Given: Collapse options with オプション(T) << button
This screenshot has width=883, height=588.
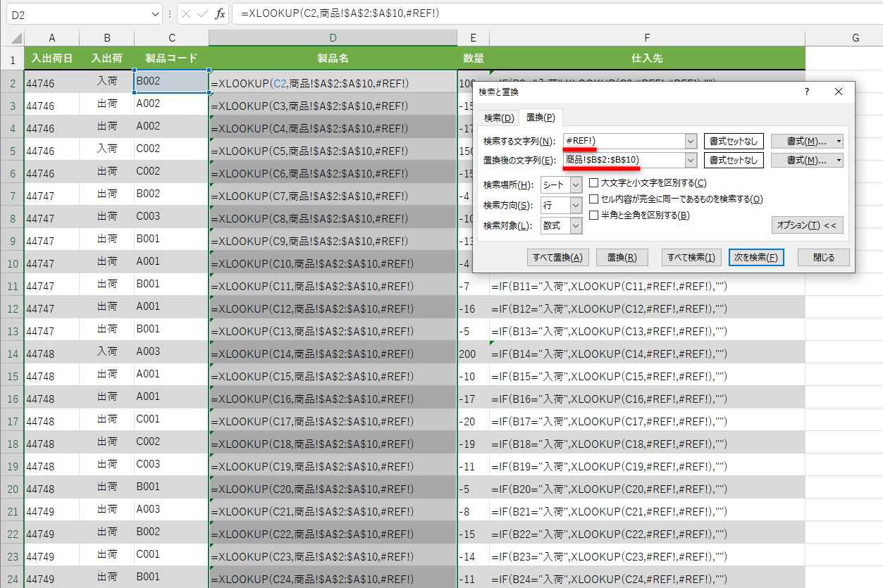Looking at the screenshot, I should pos(807,225).
